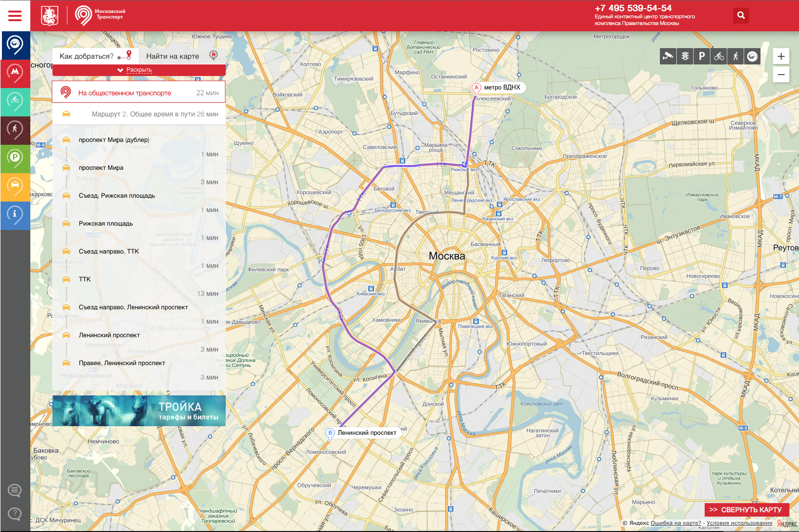Select taxi Маршрут 2 route option
This screenshot has width=799, height=532.
click(139, 114)
